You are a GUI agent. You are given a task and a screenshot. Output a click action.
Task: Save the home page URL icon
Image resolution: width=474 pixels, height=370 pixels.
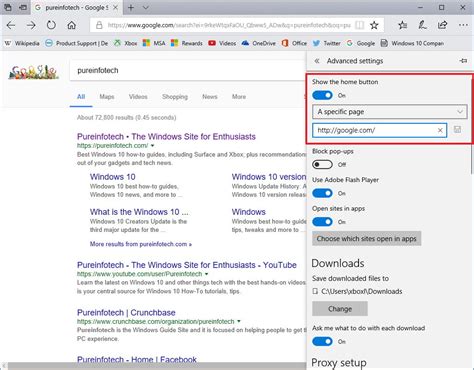point(458,130)
